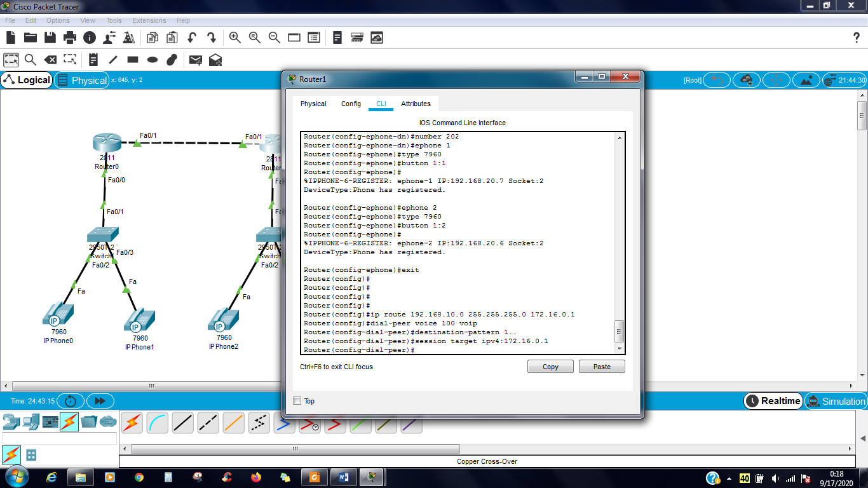Open the Attributes tab in Router1
Image resolution: width=868 pixels, height=488 pixels.
[416, 104]
